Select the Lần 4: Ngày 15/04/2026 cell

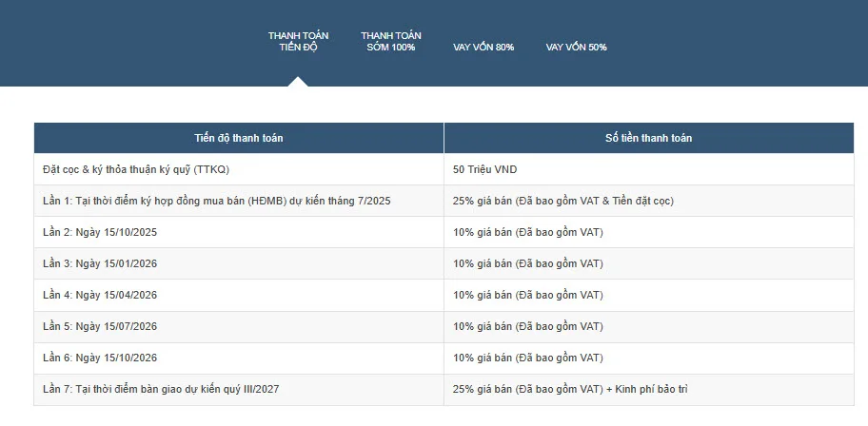tap(100, 295)
